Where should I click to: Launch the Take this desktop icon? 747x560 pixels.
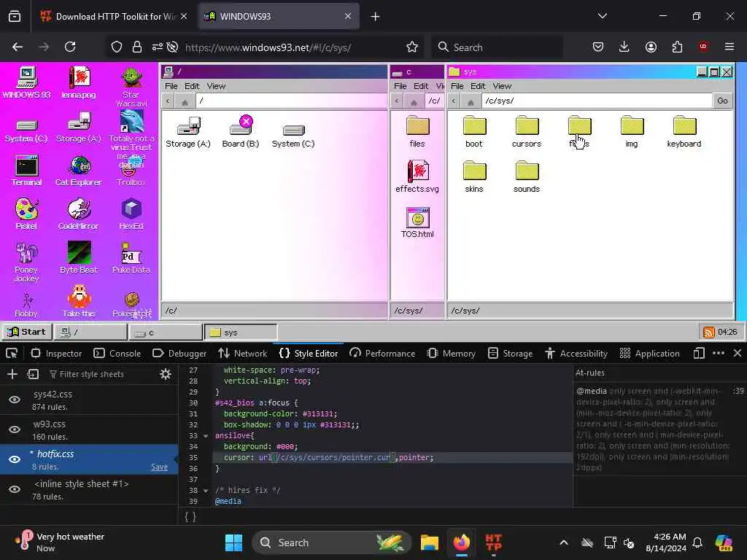pyautogui.click(x=79, y=301)
